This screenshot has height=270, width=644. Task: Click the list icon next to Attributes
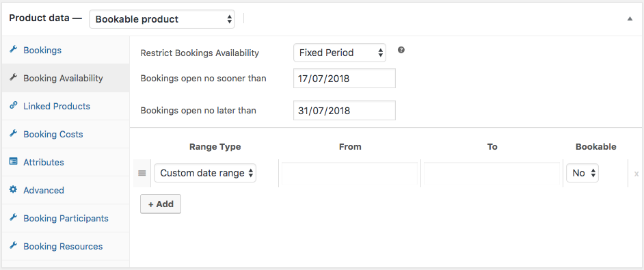point(13,162)
